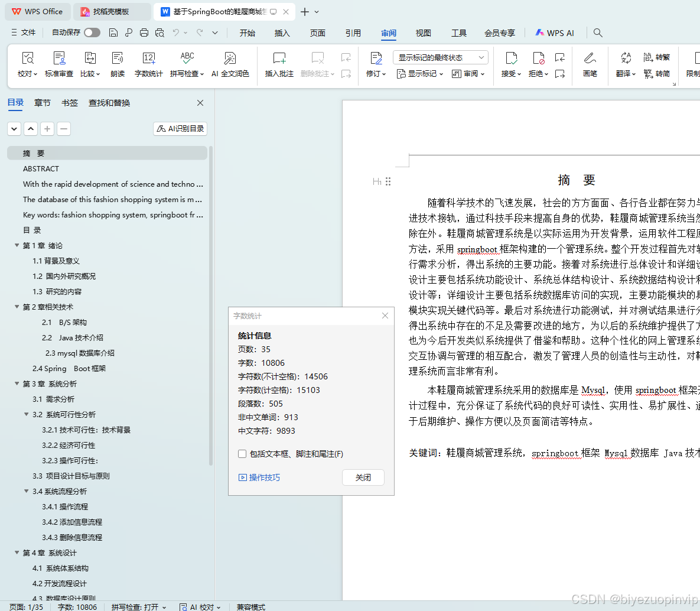Click the 关闭 button in word count dialog

point(363,477)
